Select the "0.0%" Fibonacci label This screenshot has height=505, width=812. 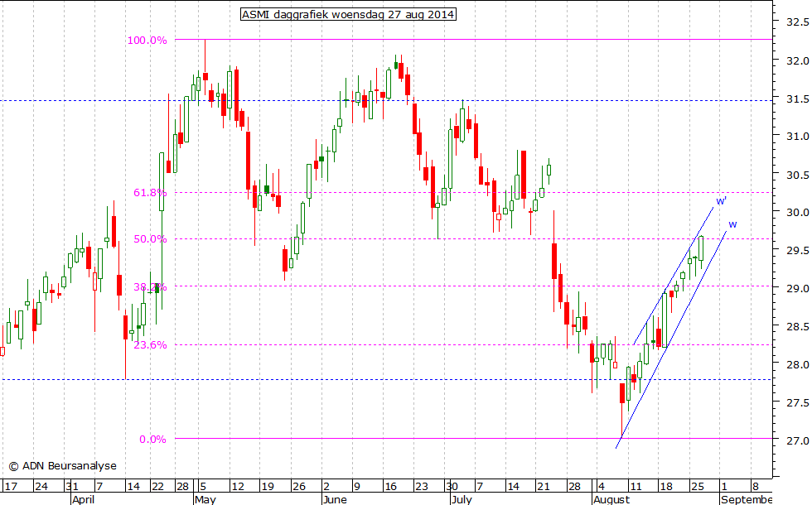point(152,440)
